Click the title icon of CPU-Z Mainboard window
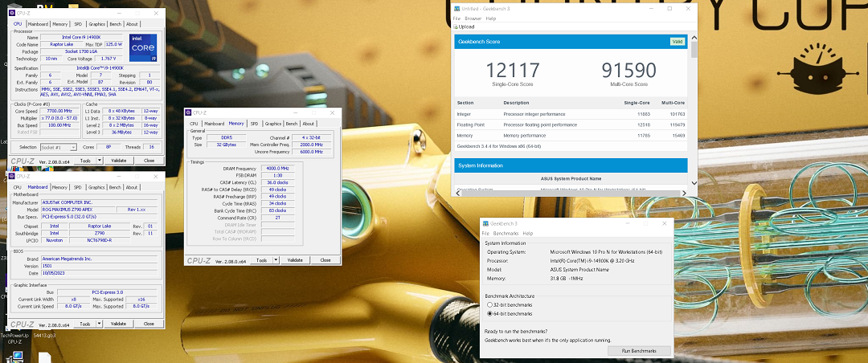The height and width of the screenshot is (363, 868). coord(12,176)
